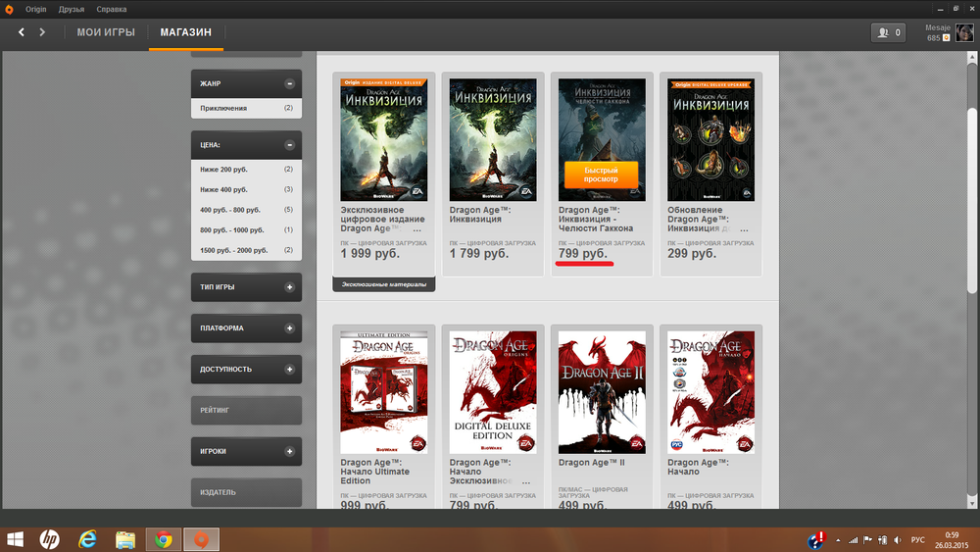Open the Справка menu
Screen dimensions: 980x552
tap(112, 10)
